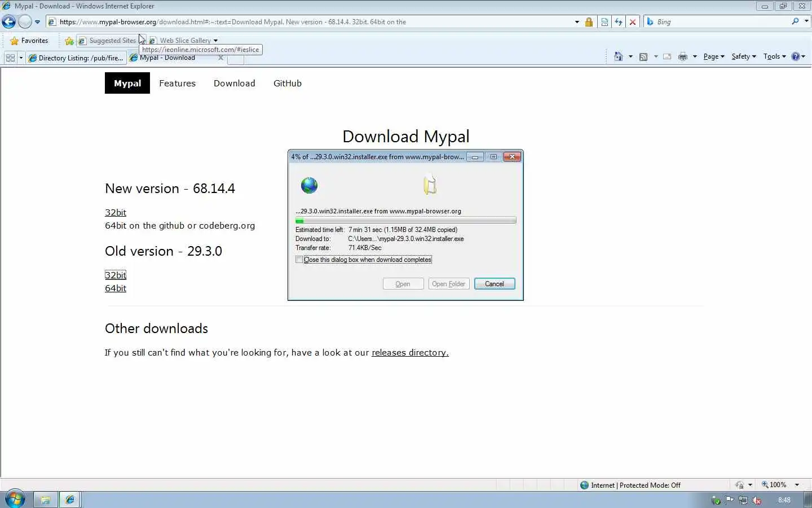
Task: Open the releases directory link
Action: 410,352
